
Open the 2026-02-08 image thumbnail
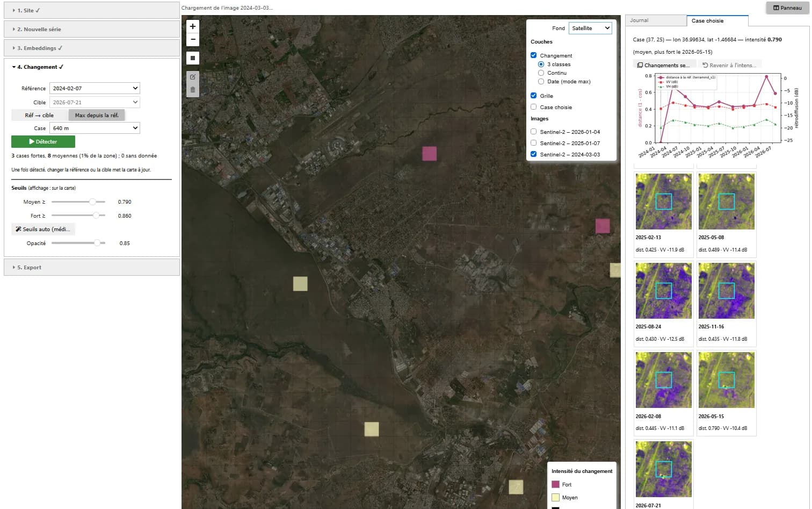click(664, 380)
